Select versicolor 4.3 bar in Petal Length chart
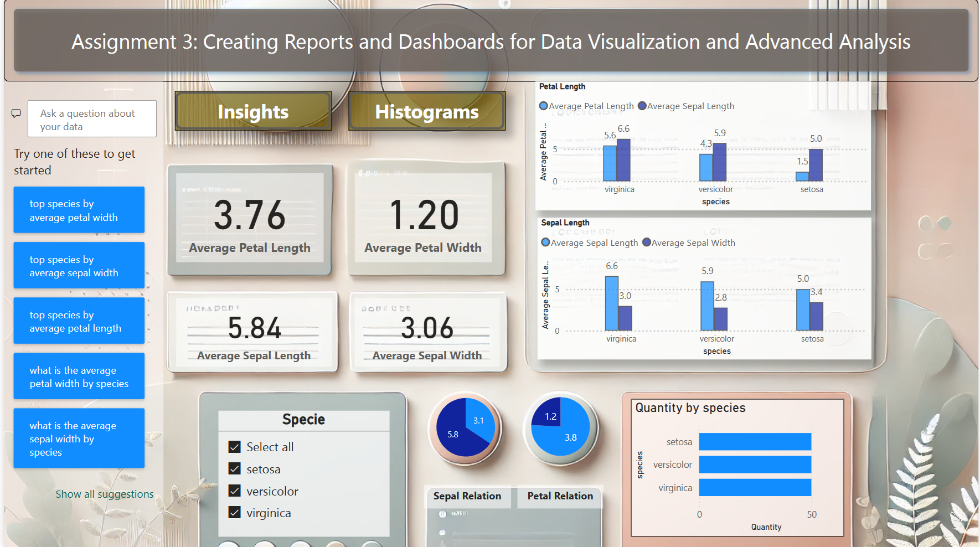 click(x=706, y=167)
